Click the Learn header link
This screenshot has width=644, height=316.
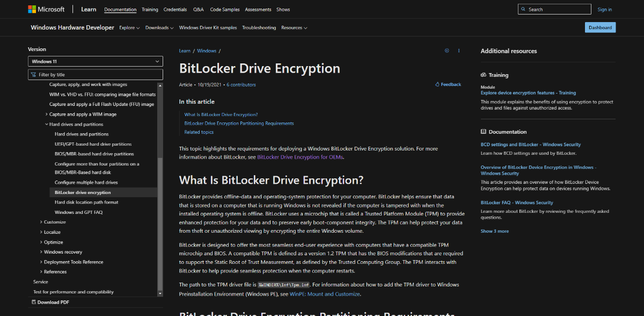89,9
